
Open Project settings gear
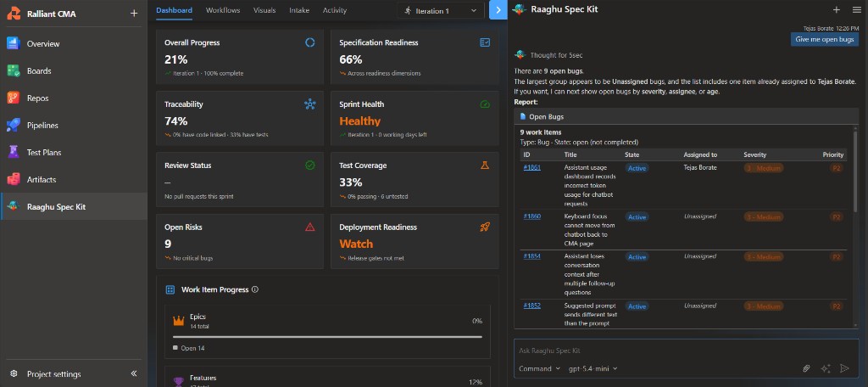coord(14,373)
